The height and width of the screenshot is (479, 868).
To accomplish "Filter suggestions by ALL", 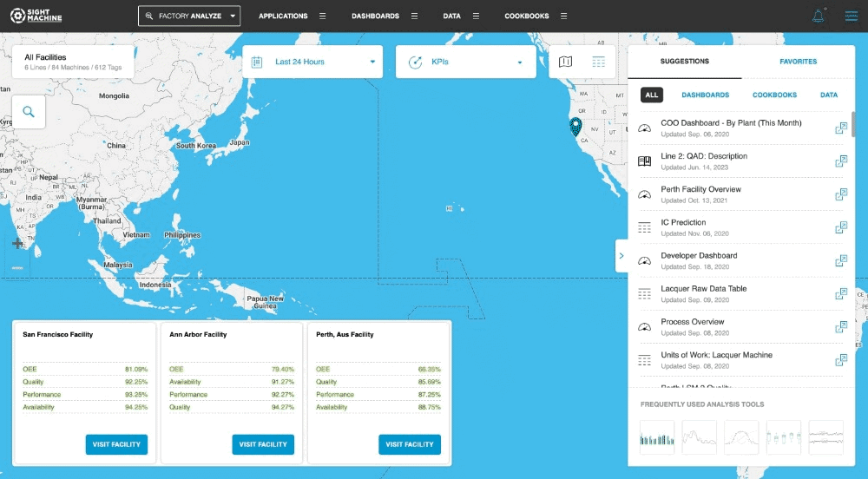I will 652,95.
